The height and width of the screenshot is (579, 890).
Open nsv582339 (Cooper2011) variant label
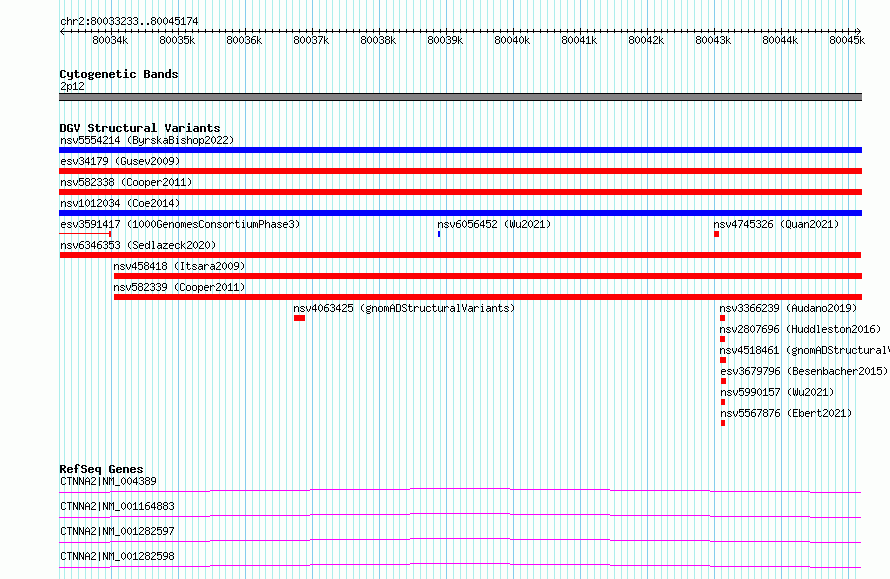[x=179, y=287]
